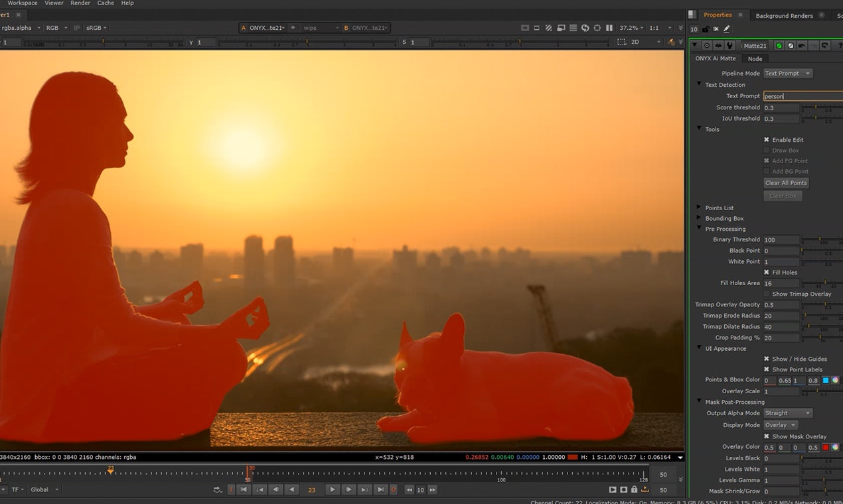
Task: Uncheck the Enable Edit checkbox
Action: [767, 140]
